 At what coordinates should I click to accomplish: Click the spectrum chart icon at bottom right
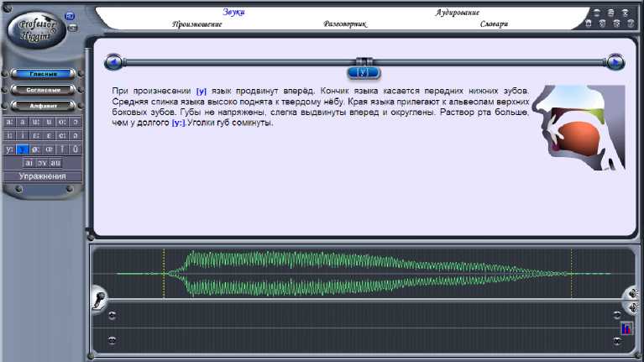[x=626, y=328]
